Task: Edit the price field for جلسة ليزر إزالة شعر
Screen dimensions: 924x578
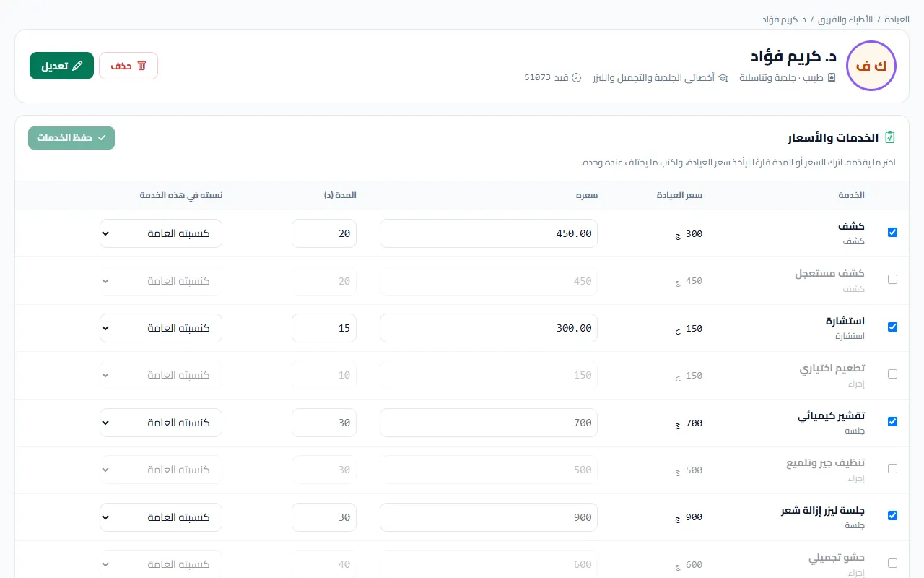Action: [x=489, y=517]
